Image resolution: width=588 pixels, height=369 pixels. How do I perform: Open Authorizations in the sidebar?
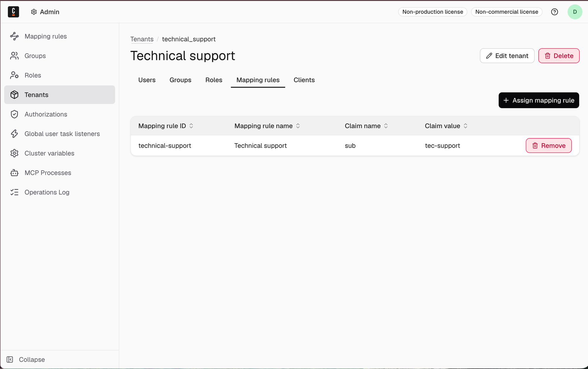tap(59, 114)
